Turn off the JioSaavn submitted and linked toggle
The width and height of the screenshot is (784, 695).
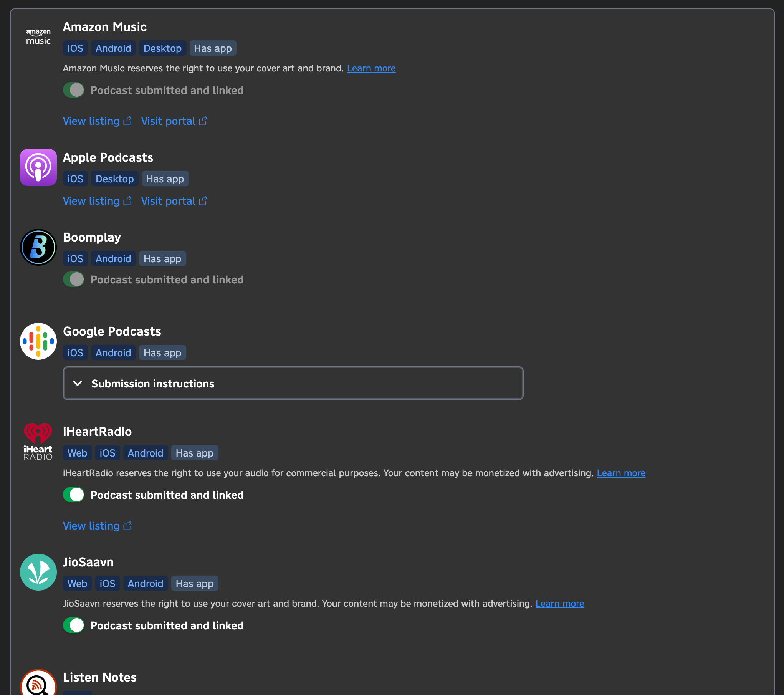coord(74,625)
